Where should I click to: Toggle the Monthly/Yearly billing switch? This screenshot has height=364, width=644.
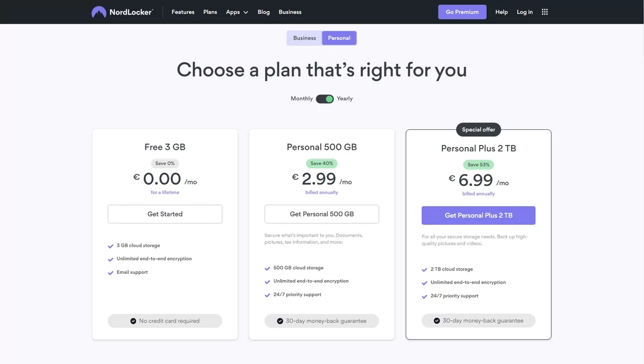pos(325,99)
